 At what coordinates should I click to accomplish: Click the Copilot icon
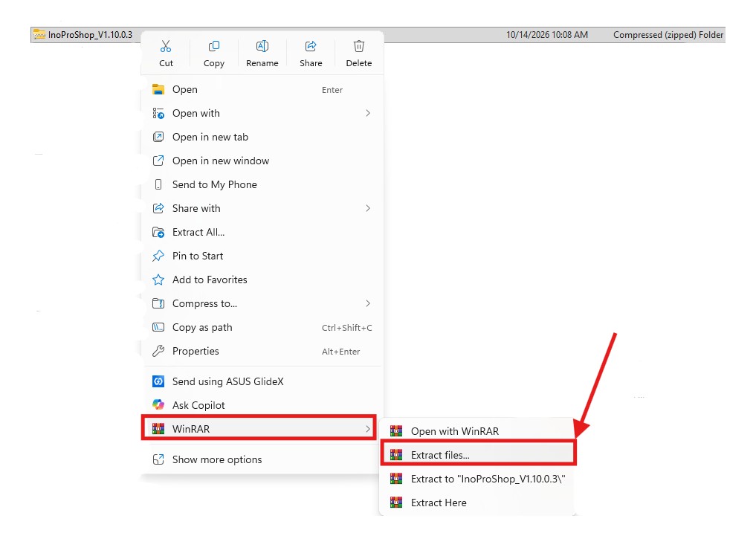[x=158, y=405]
